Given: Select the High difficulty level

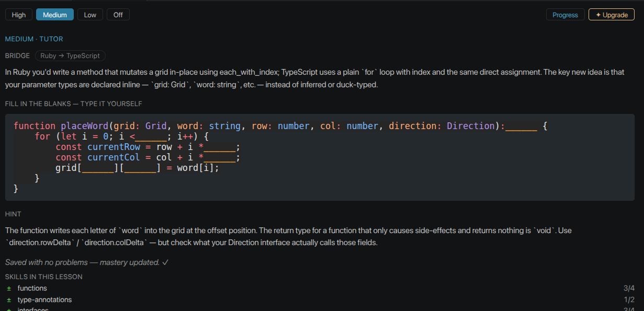Looking at the screenshot, I should tap(19, 15).
